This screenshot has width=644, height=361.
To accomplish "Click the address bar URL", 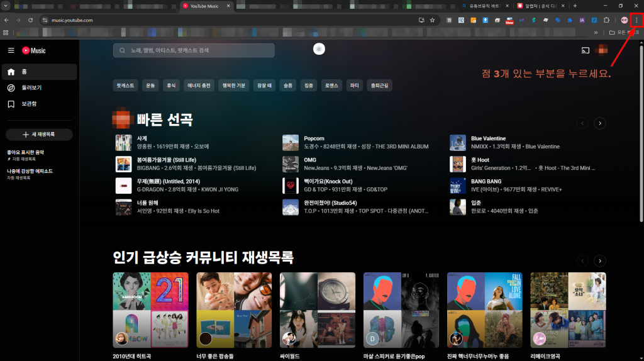I will (72, 20).
